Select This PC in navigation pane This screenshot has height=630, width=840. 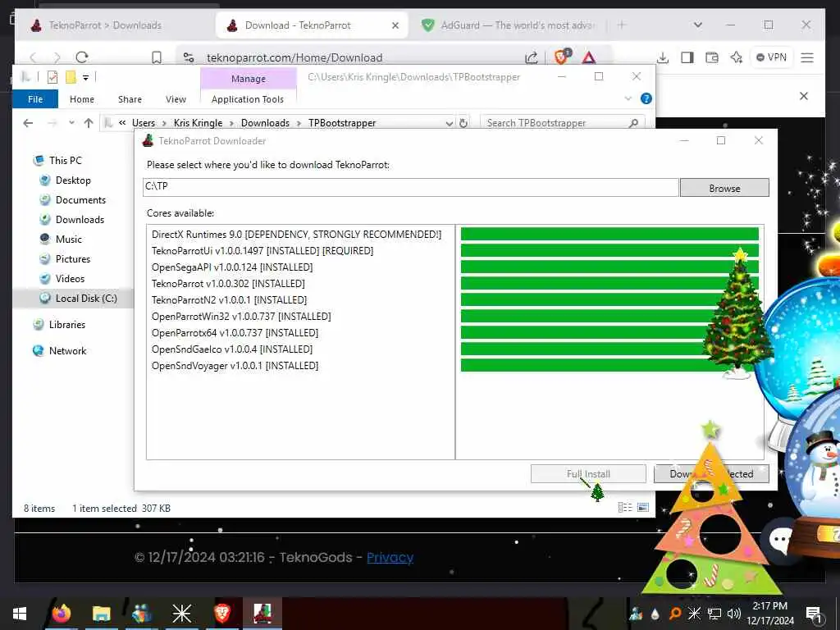tap(66, 160)
